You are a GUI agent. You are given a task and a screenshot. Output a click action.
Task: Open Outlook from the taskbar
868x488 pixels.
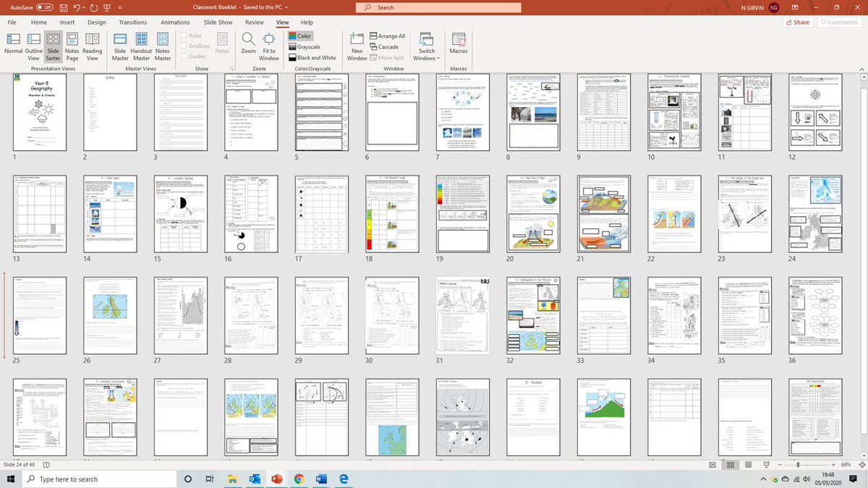[x=253, y=479]
